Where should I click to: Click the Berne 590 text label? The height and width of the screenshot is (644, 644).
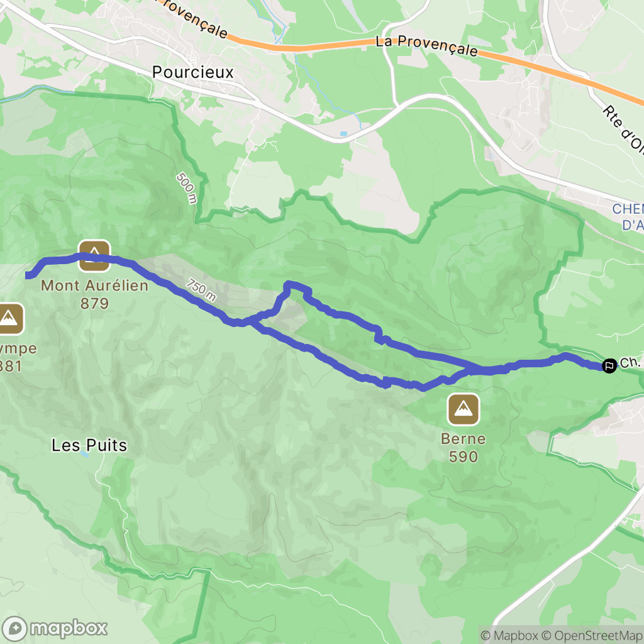coord(464,448)
